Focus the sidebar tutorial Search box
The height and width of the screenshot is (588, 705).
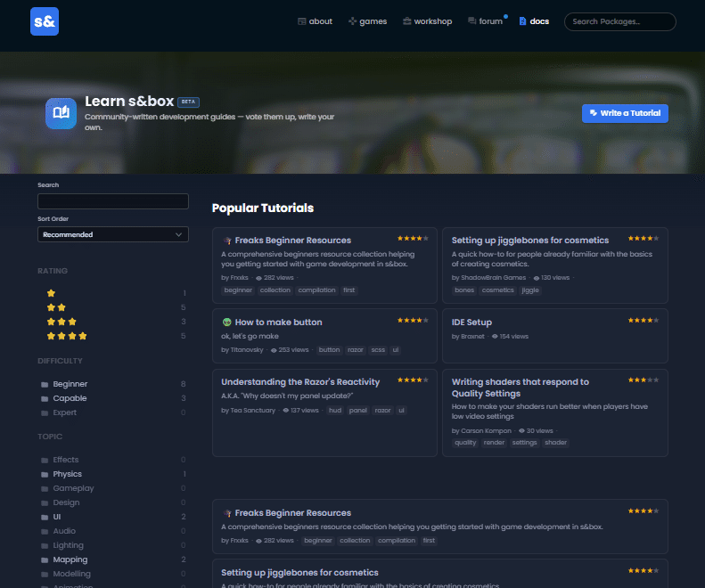tap(113, 201)
